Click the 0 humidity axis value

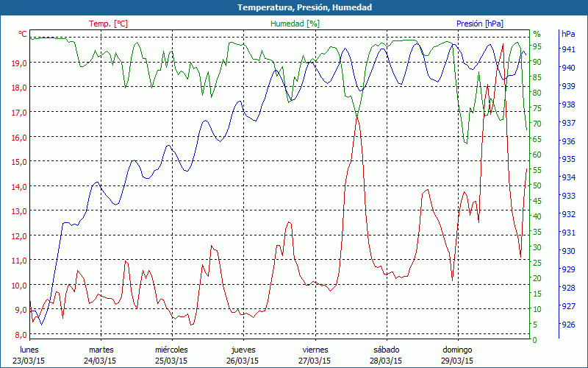pos(534,340)
